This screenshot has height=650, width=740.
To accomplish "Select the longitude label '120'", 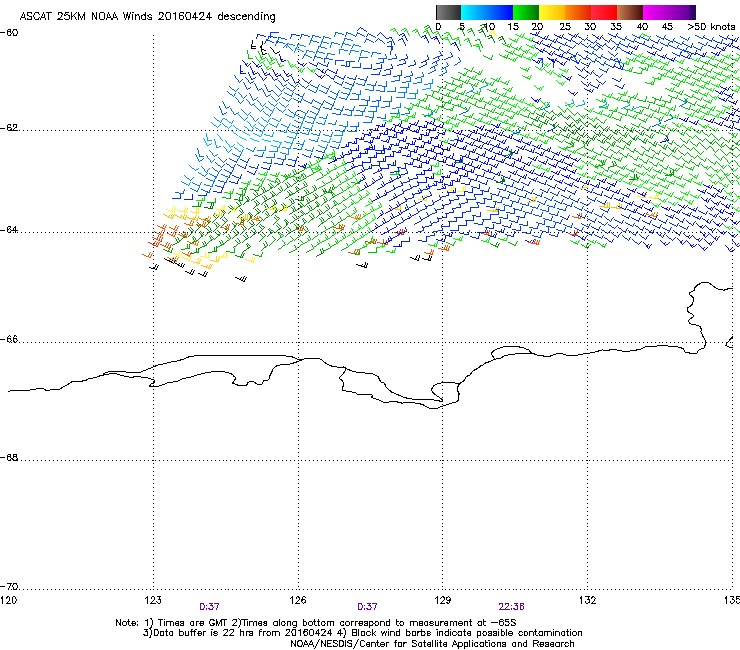I will coord(8,600).
